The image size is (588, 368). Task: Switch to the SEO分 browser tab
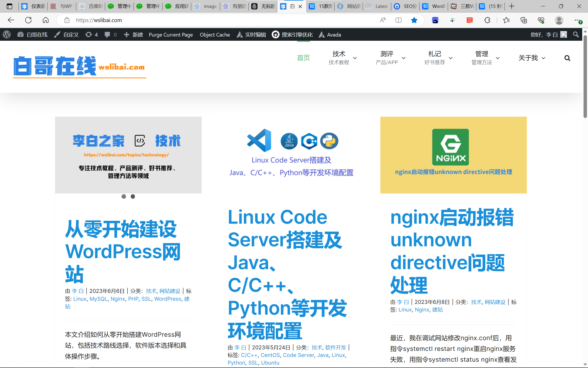click(x=405, y=6)
